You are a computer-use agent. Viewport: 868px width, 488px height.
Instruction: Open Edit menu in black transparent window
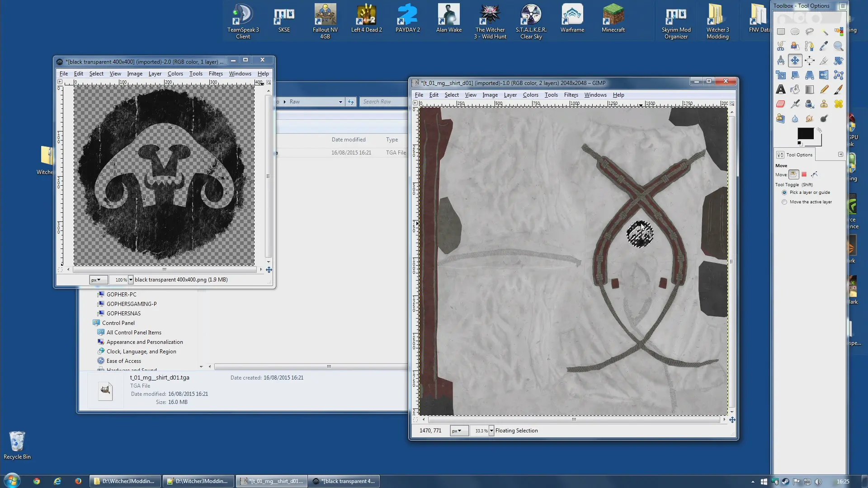click(79, 74)
